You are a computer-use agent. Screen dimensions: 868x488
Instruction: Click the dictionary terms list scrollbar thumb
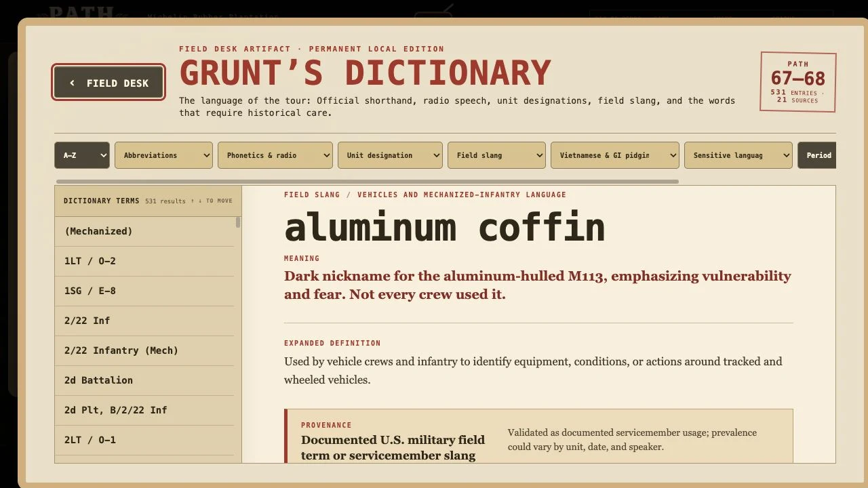pos(238,222)
